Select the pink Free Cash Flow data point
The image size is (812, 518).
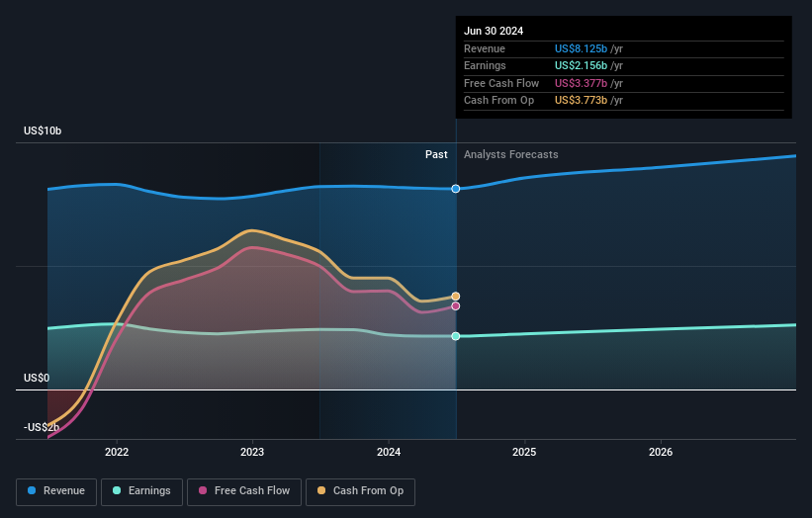pos(456,306)
